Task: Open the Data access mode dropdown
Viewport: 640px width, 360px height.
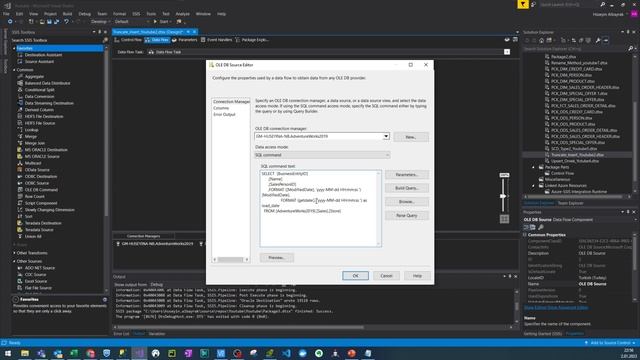Action: [387, 155]
